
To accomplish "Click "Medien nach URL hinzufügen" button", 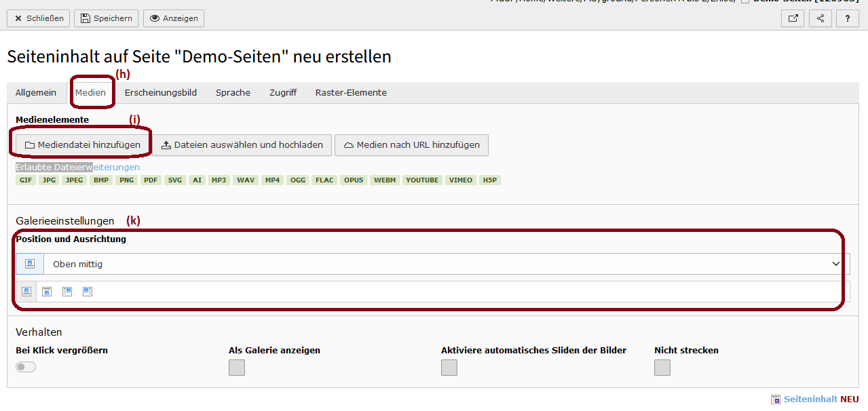I will tap(411, 144).
